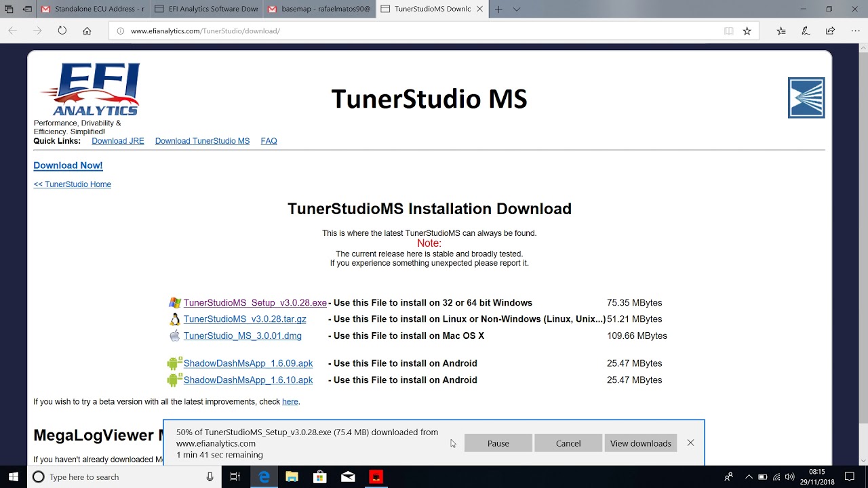Click the Set tabs aside icon
Screen dimensions: 868x488
tap(27, 9)
